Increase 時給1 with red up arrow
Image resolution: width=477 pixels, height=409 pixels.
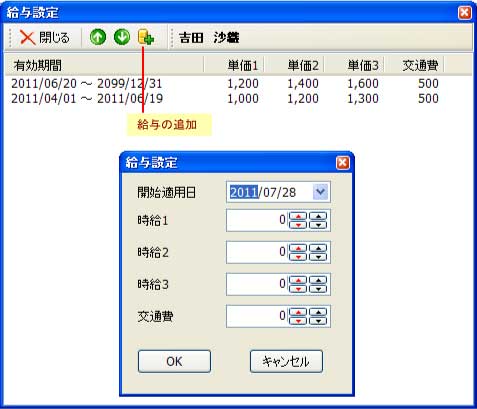point(298,216)
